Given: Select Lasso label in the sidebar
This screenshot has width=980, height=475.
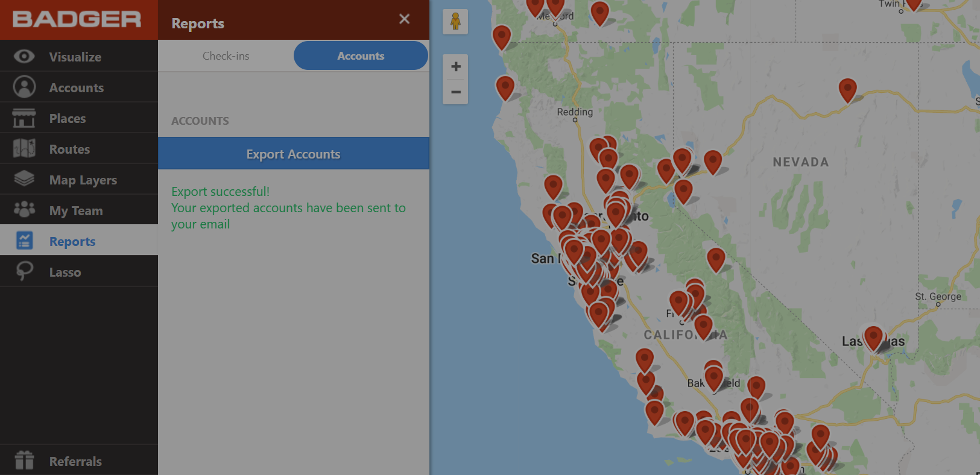Looking at the screenshot, I should (65, 272).
